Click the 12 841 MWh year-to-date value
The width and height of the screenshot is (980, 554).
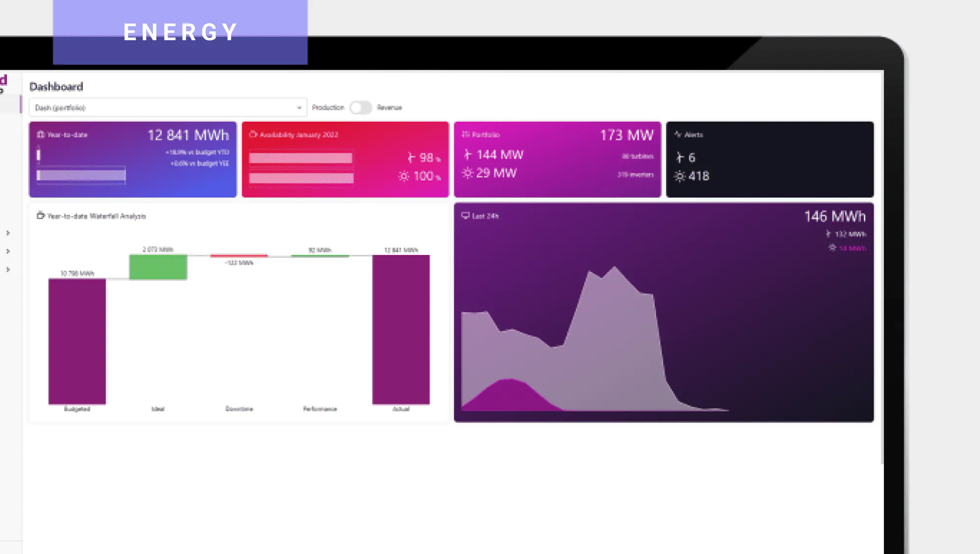click(188, 135)
